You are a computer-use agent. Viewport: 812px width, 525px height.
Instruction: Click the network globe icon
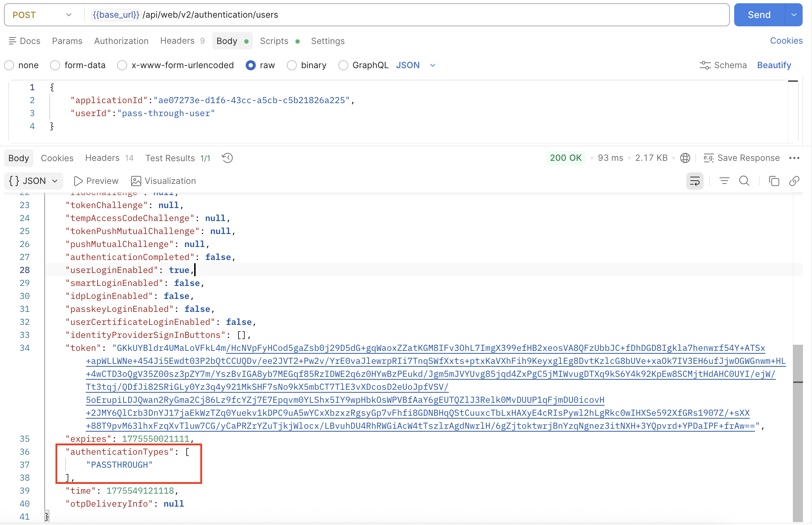(x=685, y=158)
